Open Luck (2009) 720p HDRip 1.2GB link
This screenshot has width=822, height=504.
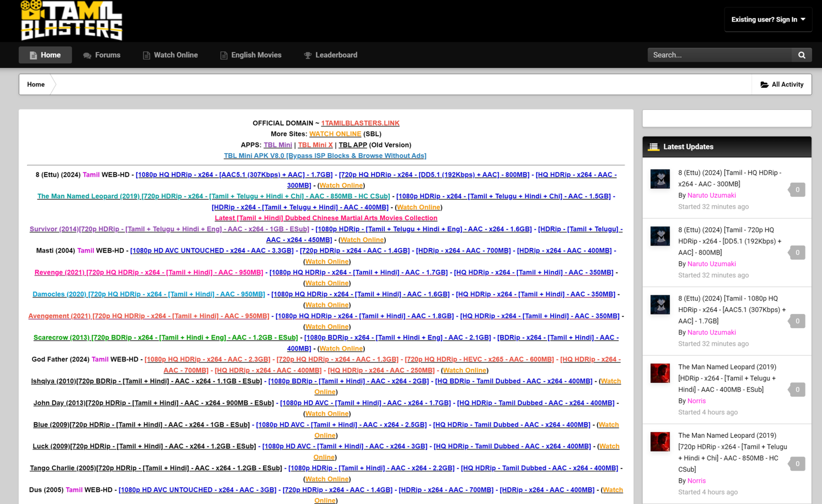point(144,446)
